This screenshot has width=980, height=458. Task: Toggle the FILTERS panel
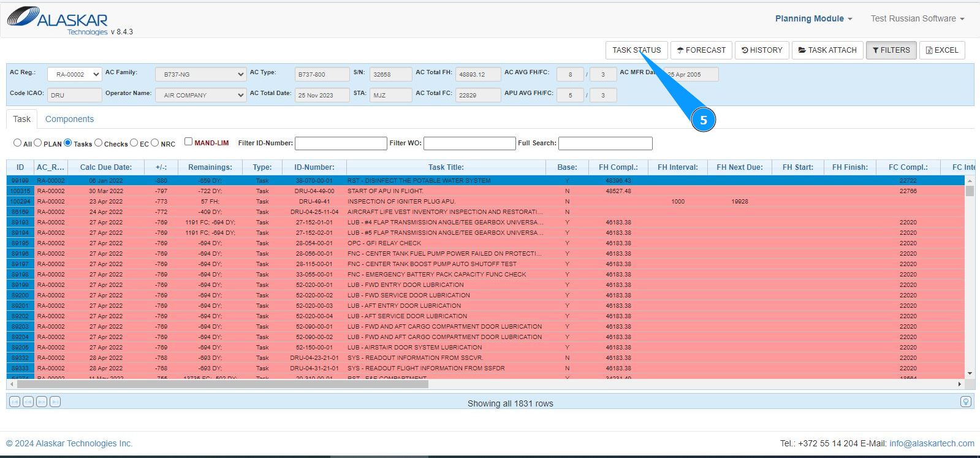(x=891, y=50)
